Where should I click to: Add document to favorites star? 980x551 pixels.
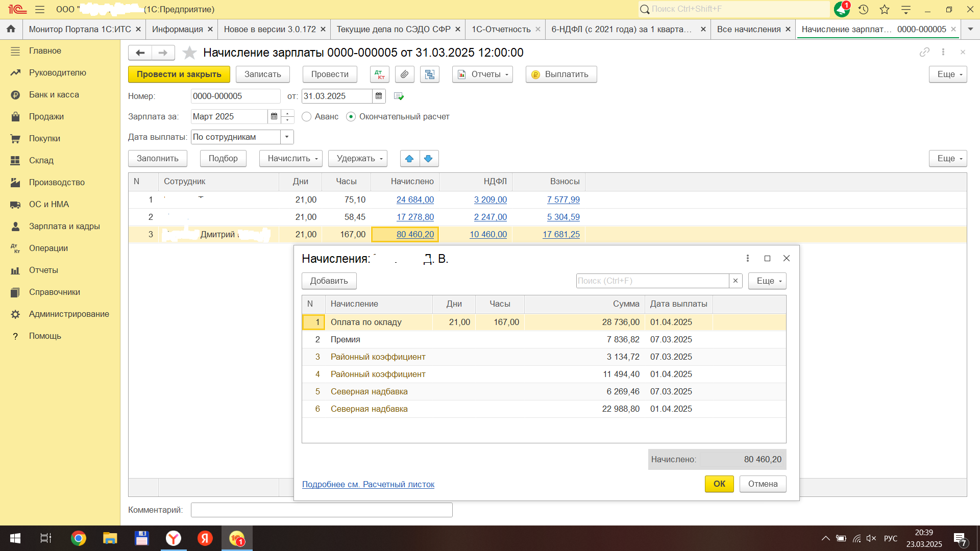(189, 53)
